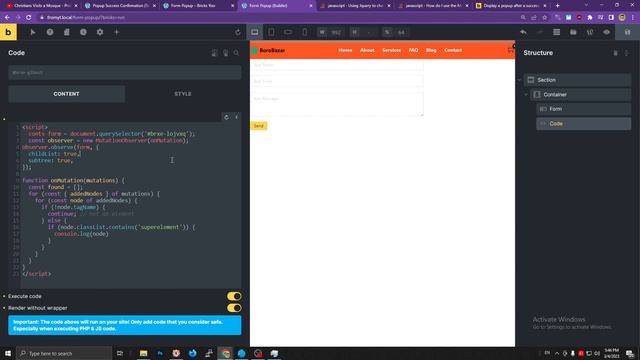The height and width of the screenshot is (360, 640).
Task: Click About in preview navigation
Action: tap(367, 50)
